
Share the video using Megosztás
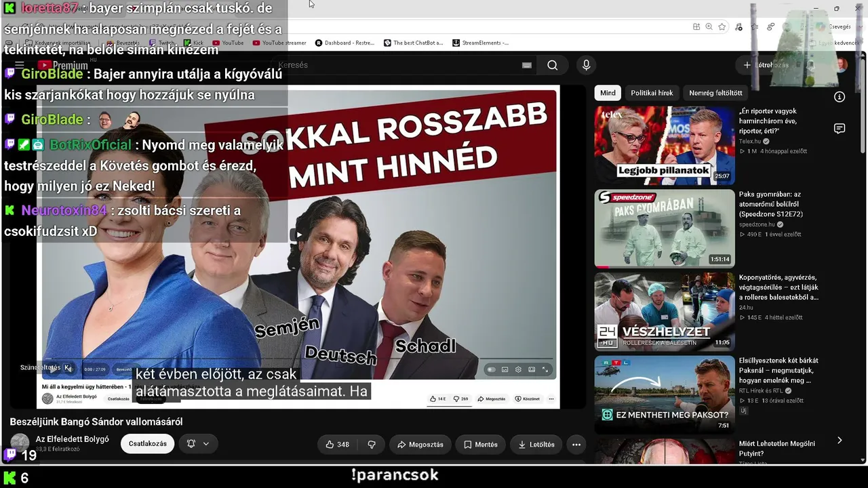pos(420,445)
